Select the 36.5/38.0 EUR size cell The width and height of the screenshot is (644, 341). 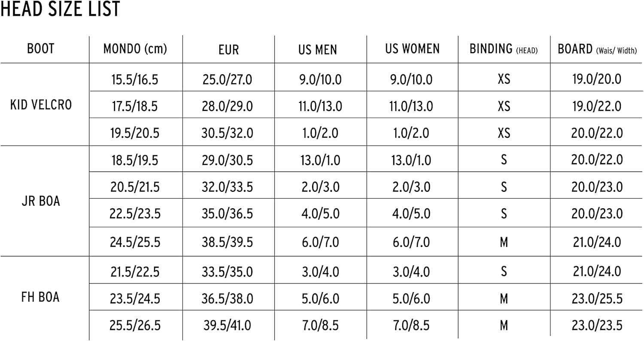coord(227,299)
